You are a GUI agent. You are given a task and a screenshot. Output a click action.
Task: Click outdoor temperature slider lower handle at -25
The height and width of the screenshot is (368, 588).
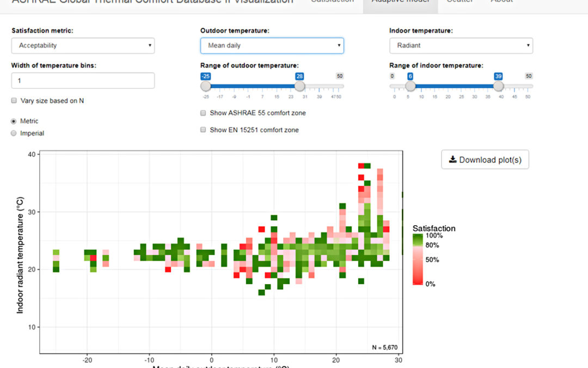coord(205,86)
